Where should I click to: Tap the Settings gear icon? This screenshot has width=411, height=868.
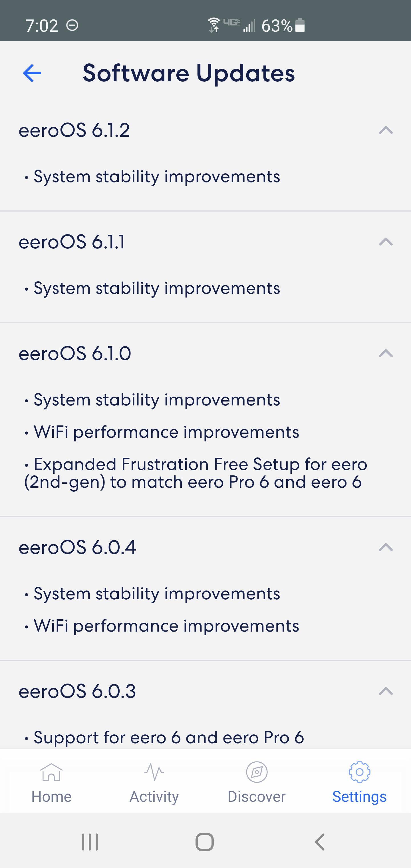[359, 771]
